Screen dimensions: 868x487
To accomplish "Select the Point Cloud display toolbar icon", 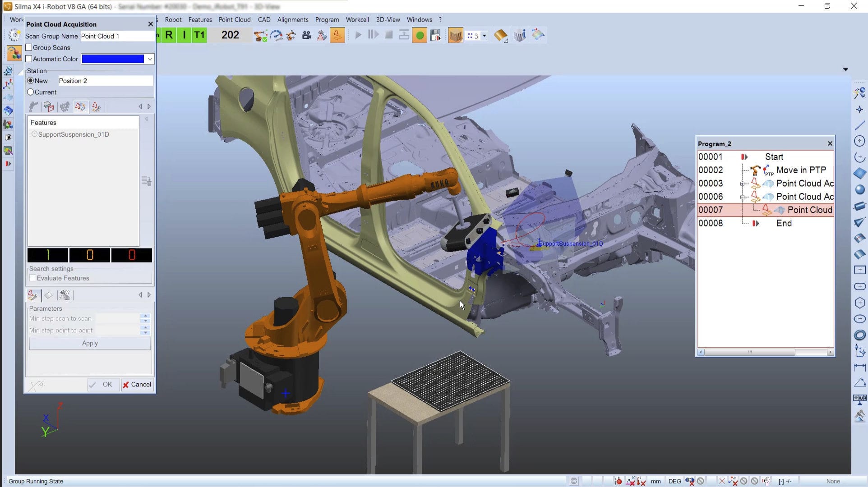I will coord(455,35).
